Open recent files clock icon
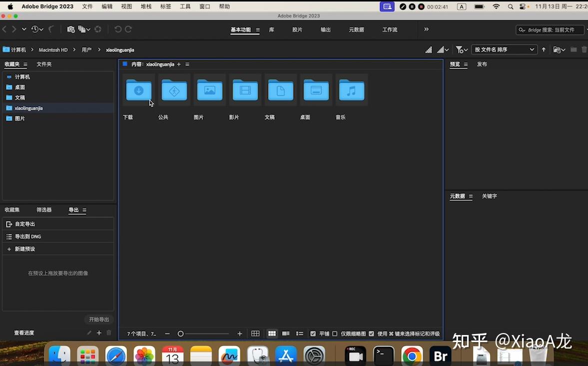The width and height of the screenshot is (588, 366). (35, 29)
